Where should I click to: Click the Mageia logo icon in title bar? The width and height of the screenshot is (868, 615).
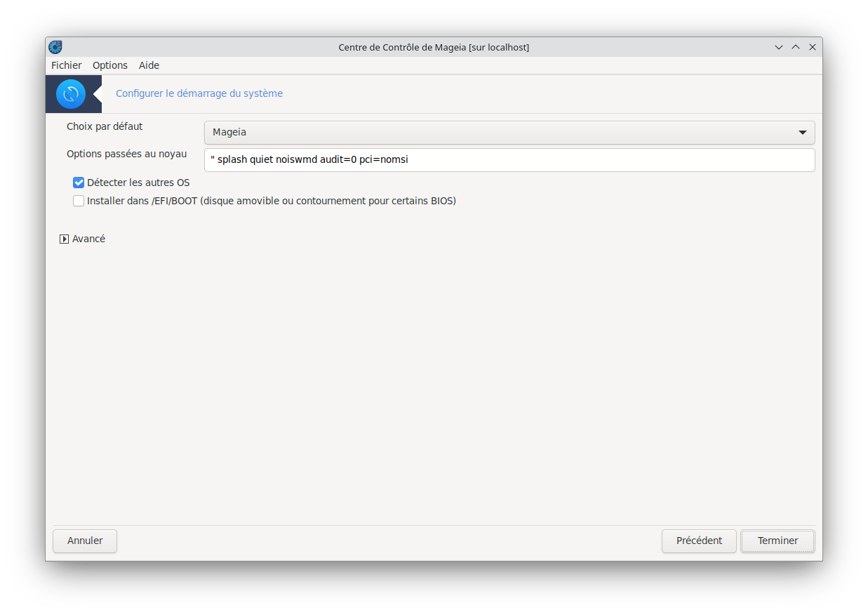tap(55, 47)
